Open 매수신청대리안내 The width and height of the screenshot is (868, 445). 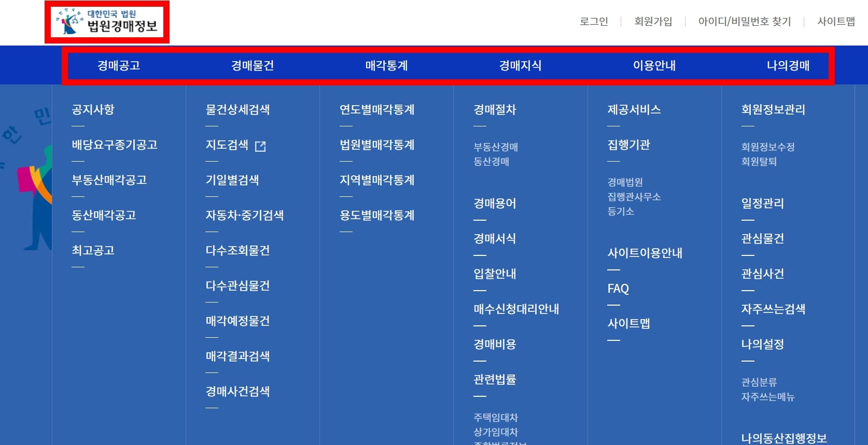tap(516, 309)
